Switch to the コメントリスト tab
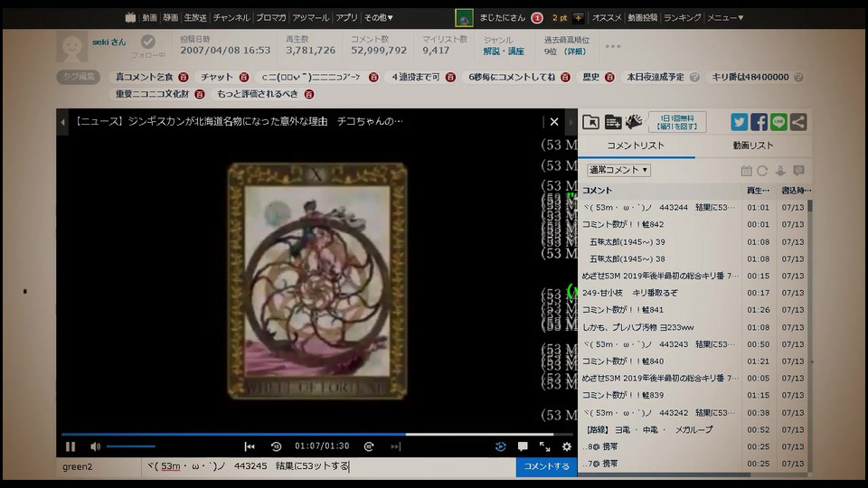Viewport: 868px width, 488px height. (636, 145)
